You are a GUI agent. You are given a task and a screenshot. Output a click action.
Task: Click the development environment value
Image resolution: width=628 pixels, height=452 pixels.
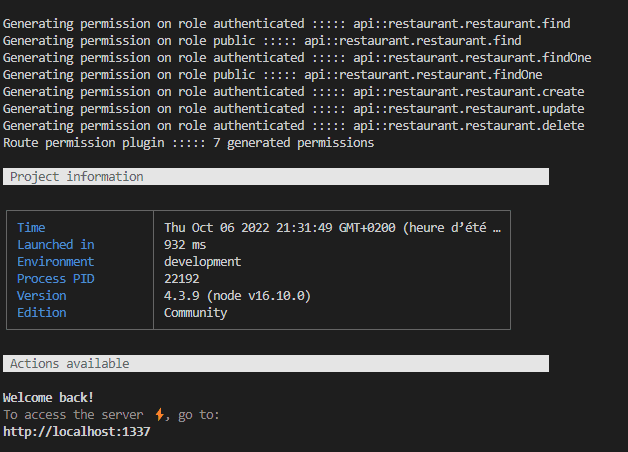pyautogui.click(x=203, y=261)
